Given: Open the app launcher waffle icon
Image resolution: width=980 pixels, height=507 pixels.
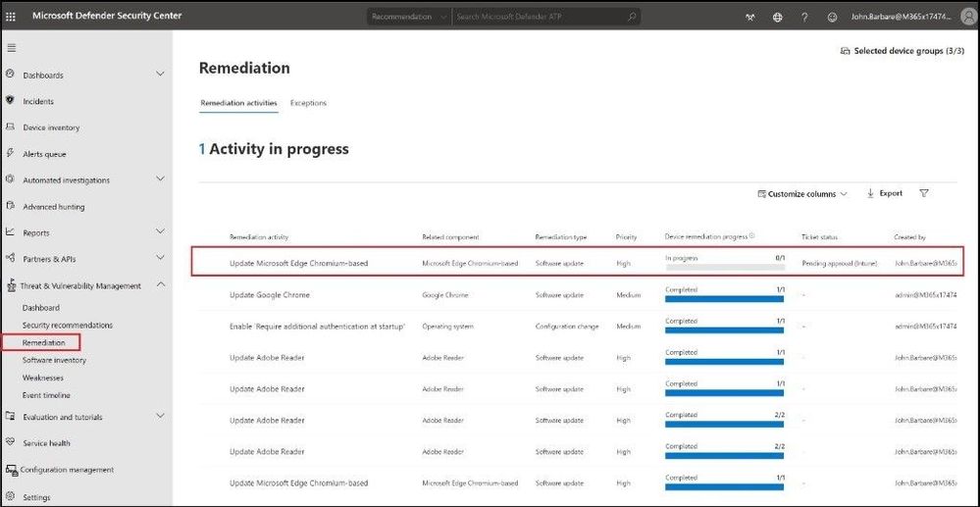Looking at the screenshot, I should pyautogui.click(x=11, y=17).
